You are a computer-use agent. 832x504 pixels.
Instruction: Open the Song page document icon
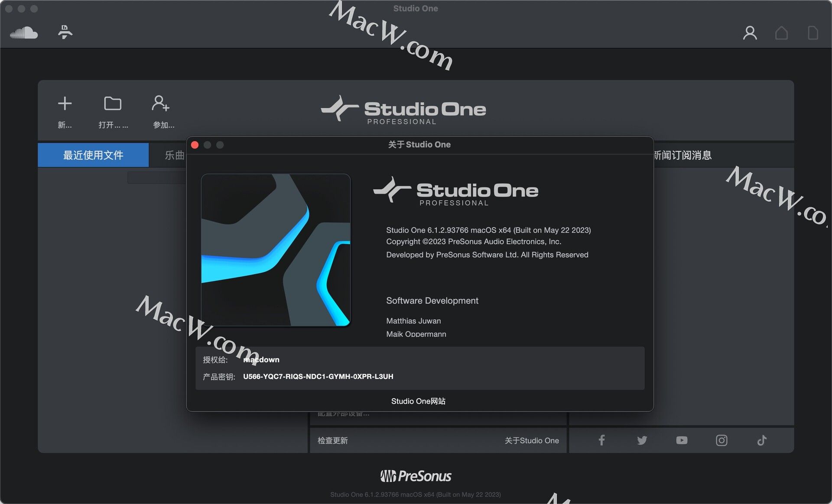click(813, 33)
